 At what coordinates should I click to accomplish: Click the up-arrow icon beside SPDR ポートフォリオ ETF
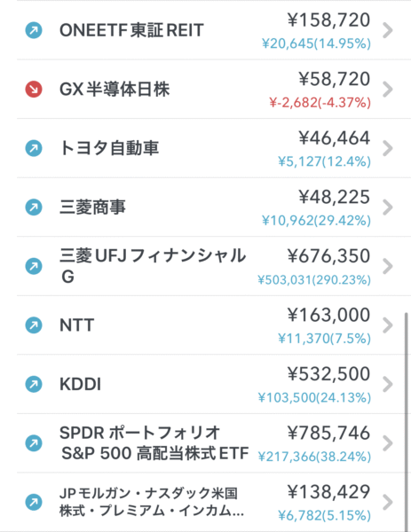pyautogui.click(x=34, y=443)
